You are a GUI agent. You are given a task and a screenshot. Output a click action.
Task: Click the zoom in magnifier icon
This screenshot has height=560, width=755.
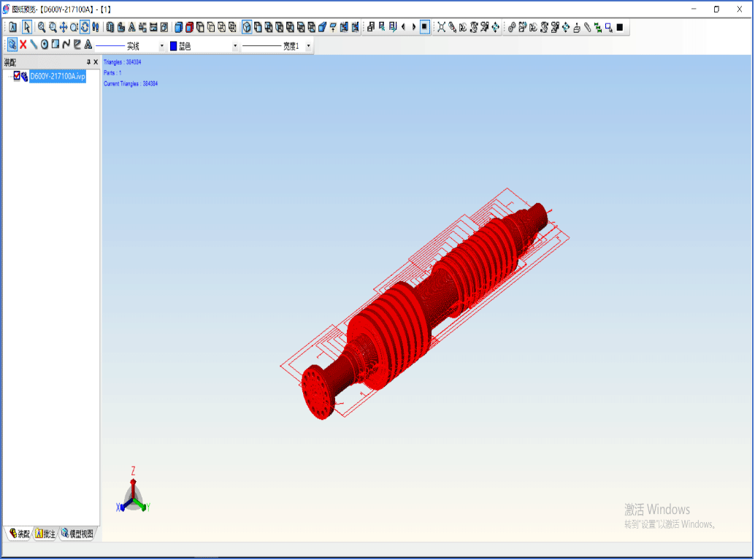[x=42, y=28]
